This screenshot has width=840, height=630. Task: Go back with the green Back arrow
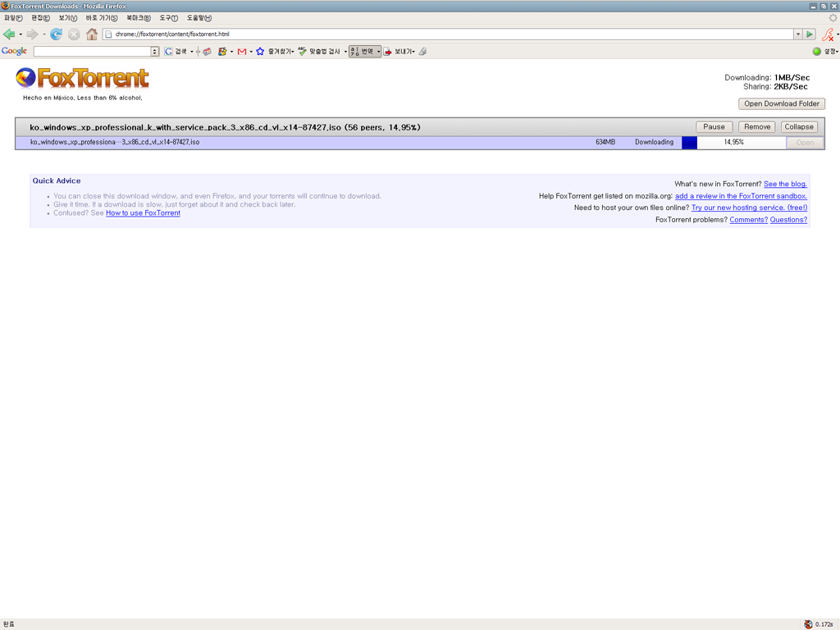(x=9, y=34)
